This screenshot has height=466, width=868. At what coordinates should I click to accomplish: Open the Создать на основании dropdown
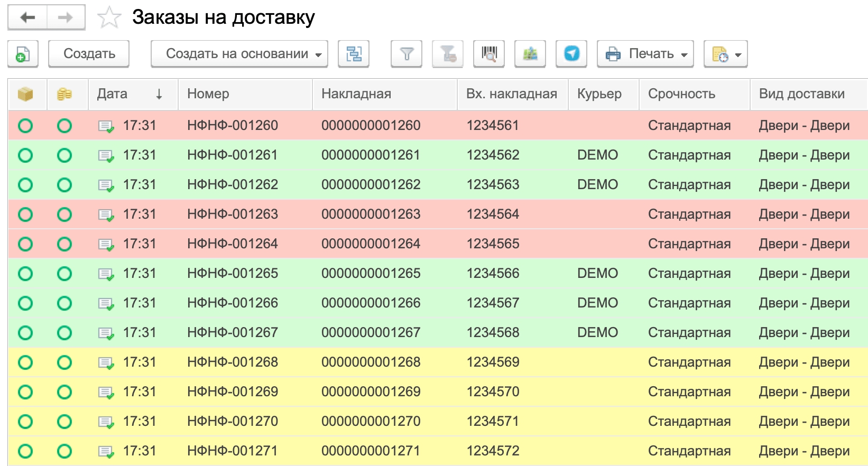239,53
